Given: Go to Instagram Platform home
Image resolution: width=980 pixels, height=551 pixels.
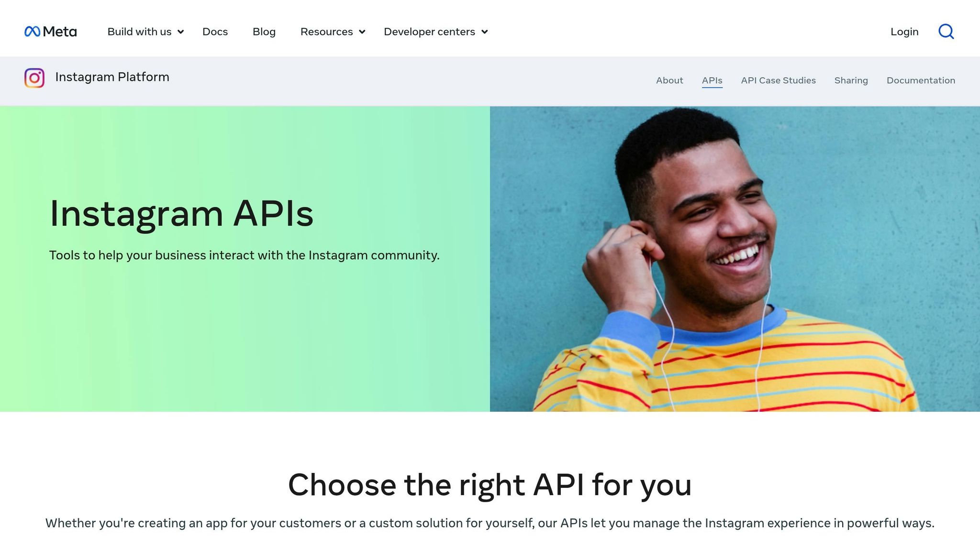Looking at the screenshot, I should click(112, 77).
